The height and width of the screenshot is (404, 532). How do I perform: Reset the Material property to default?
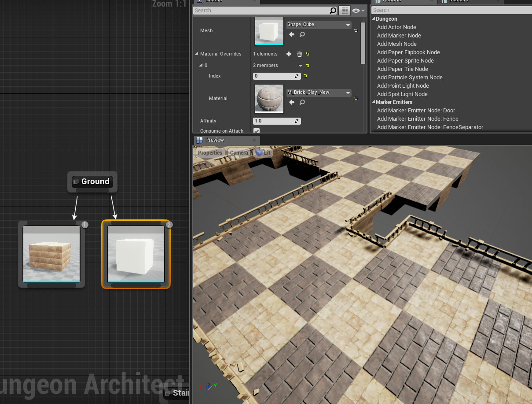[x=356, y=98]
